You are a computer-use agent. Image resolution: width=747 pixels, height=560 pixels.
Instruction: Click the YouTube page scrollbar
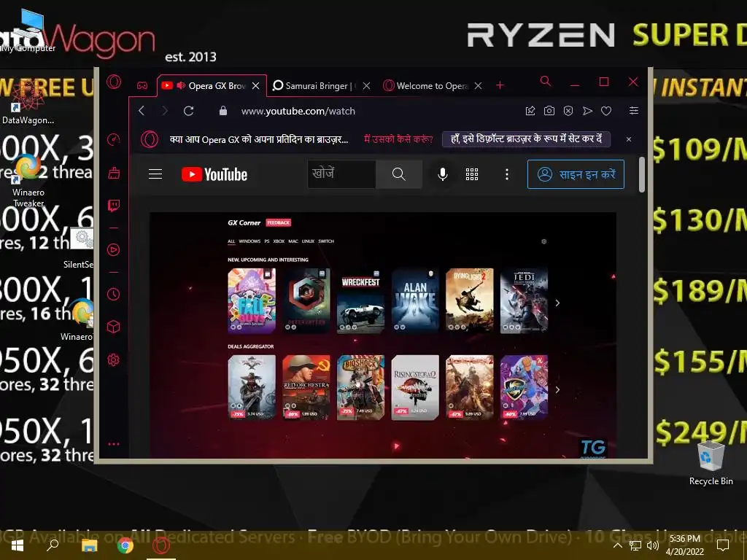(642, 174)
